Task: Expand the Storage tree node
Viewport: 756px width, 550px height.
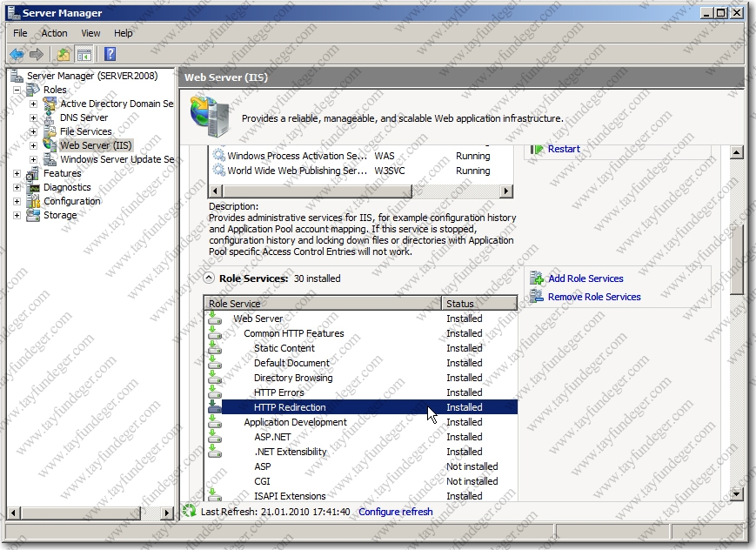Action: 17,215
